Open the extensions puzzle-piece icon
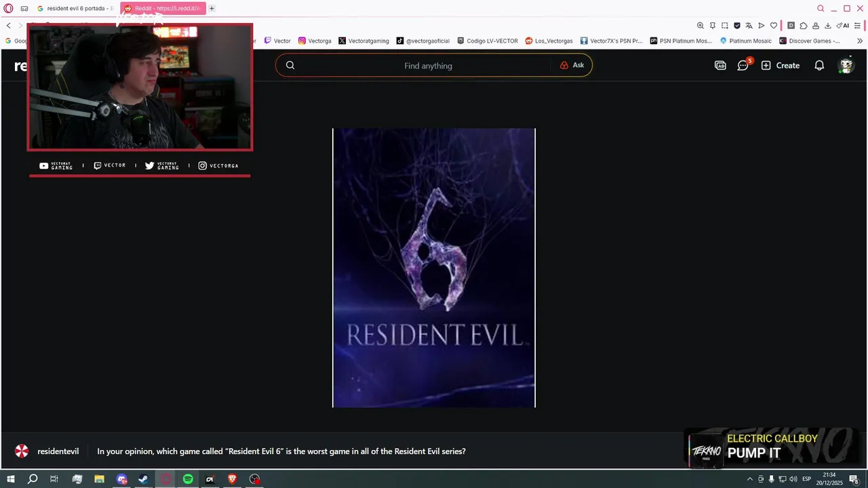The image size is (868, 488). (804, 26)
